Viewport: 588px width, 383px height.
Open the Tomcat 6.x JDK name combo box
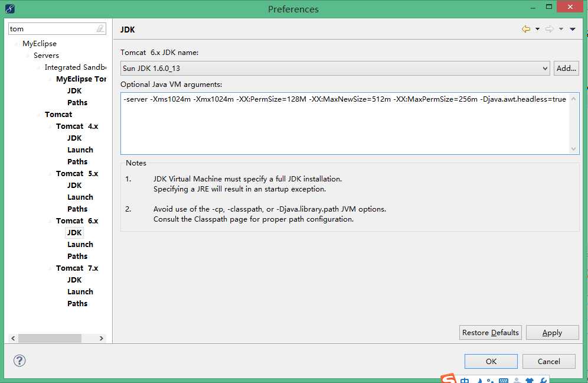[335, 69]
